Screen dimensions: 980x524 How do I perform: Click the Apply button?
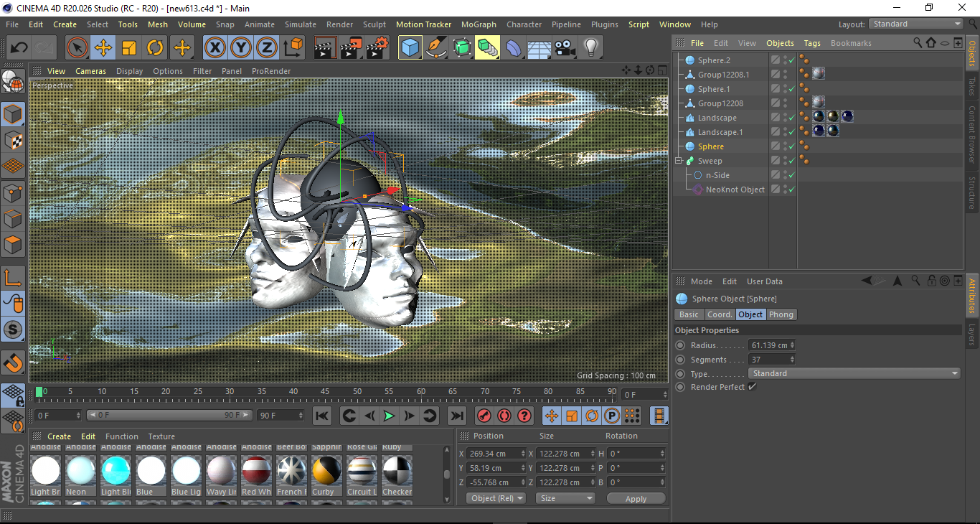point(636,498)
